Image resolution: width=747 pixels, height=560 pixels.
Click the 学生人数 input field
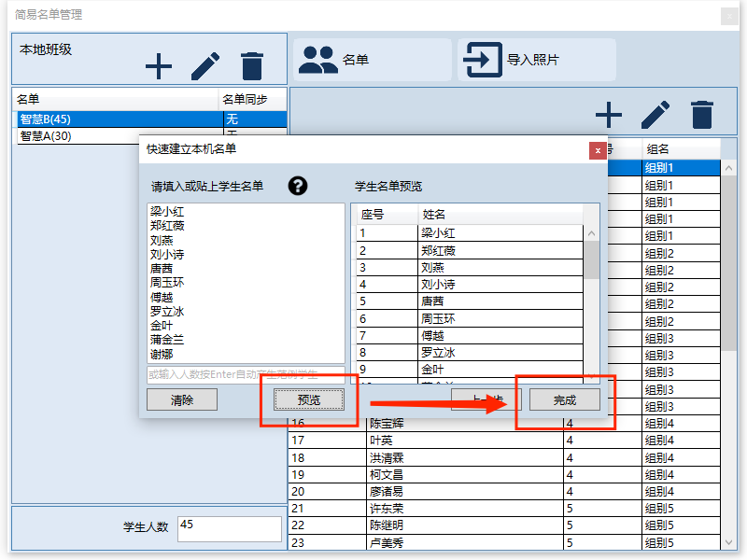point(229,528)
